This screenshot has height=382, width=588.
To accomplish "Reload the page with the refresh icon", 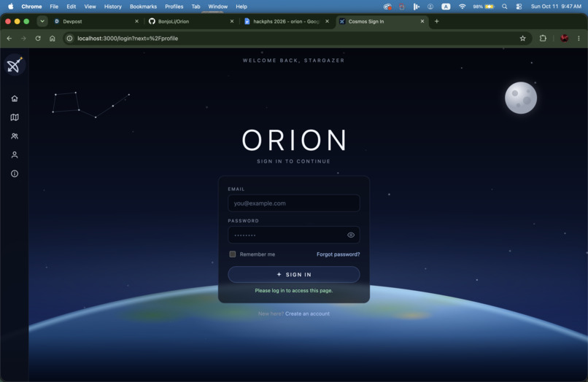I will pos(38,38).
